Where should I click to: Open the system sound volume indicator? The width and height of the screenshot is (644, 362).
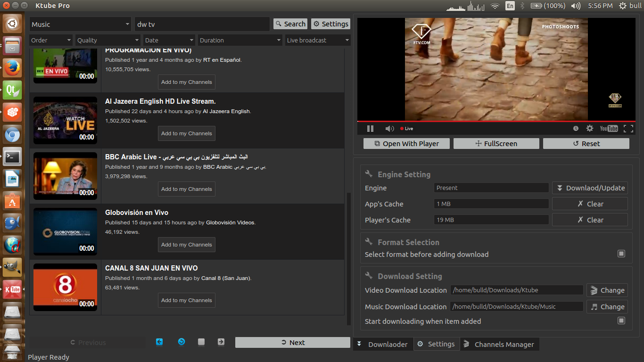(x=576, y=6)
